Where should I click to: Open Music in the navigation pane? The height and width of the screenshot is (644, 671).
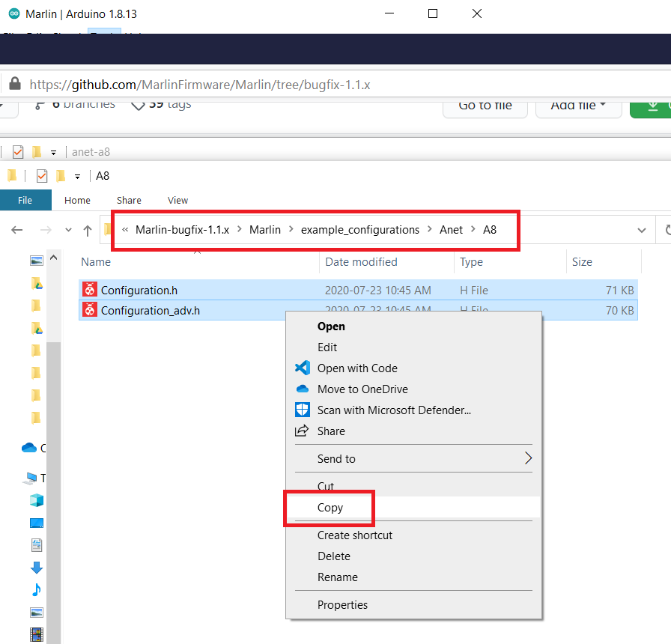pyautogui.click(x=37, y=590)
